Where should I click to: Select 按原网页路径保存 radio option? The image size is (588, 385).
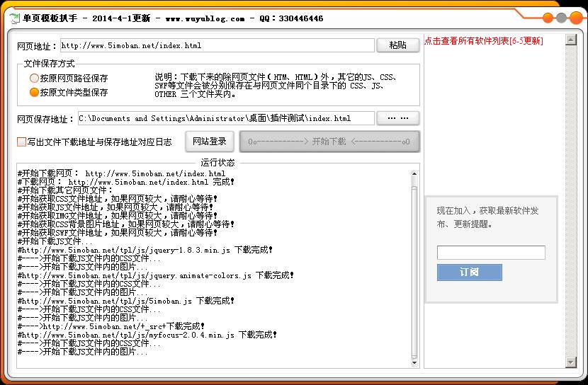(34, 79)
